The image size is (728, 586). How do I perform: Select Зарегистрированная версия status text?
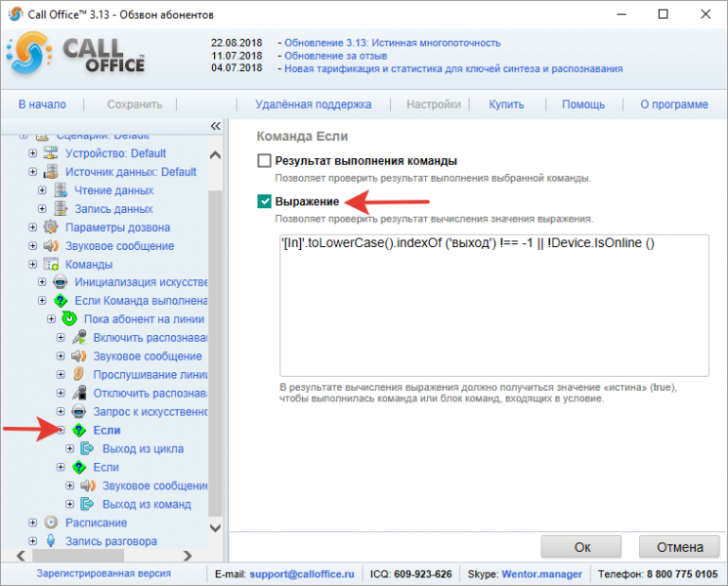(x=104, y=573)
